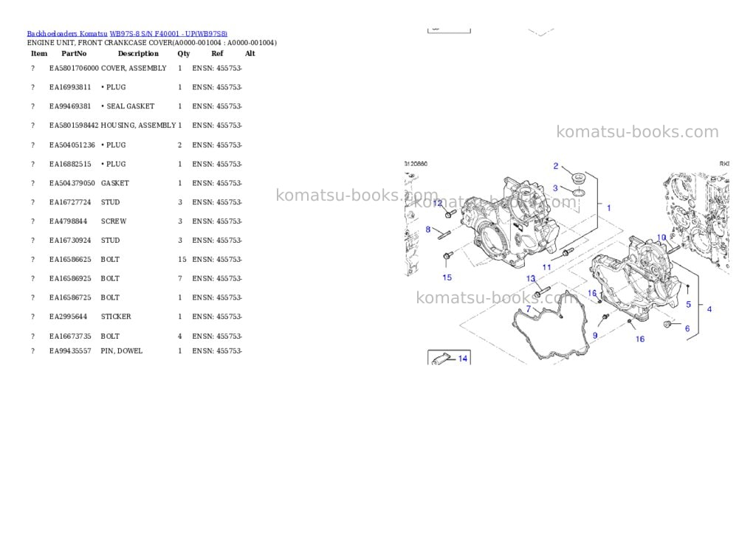The image size is (756, 535).
Task: Select part number EA5801598442
Action: (74, 125)
